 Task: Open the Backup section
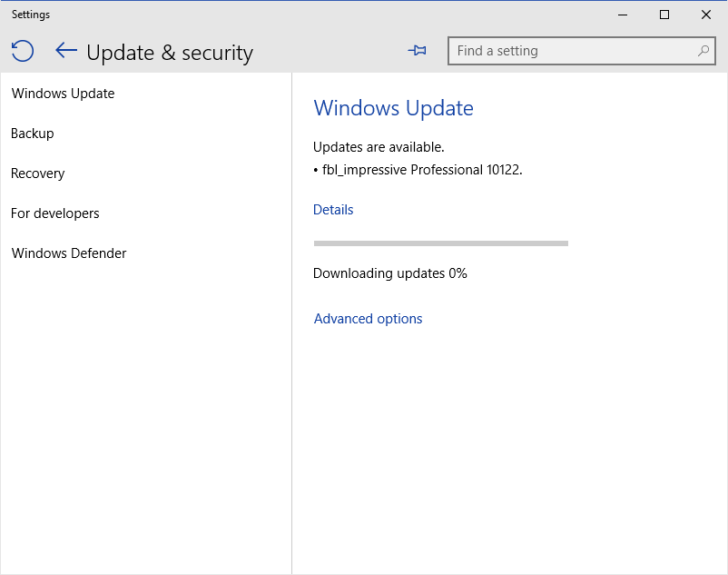point(33,134)
